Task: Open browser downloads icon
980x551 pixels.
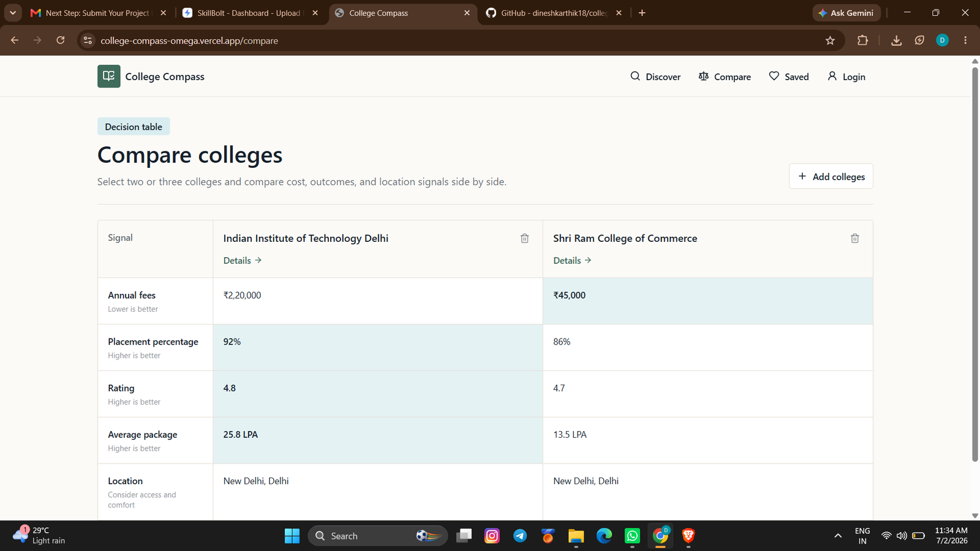Action: tap(896, 40)
